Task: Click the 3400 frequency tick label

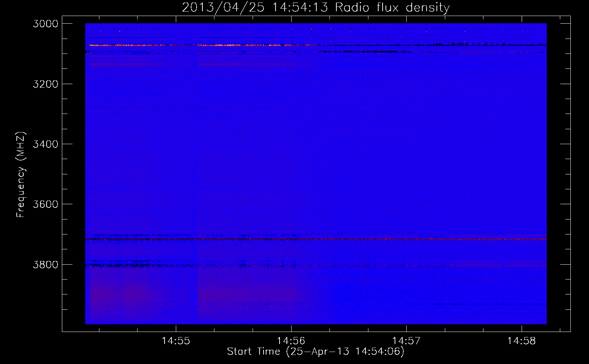Action: click(x=46, y=144)
